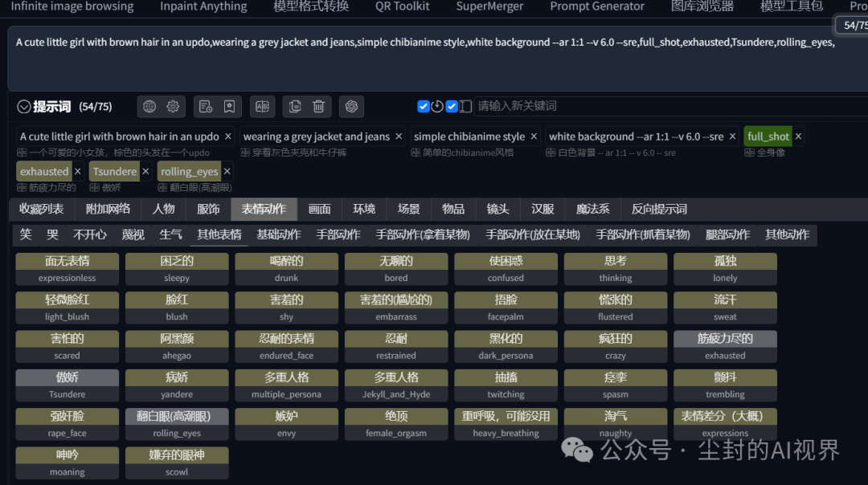Click the translation icon under the grey jacket tag
The width and height of the screenshot is (868, 485).
click(245, 153)
